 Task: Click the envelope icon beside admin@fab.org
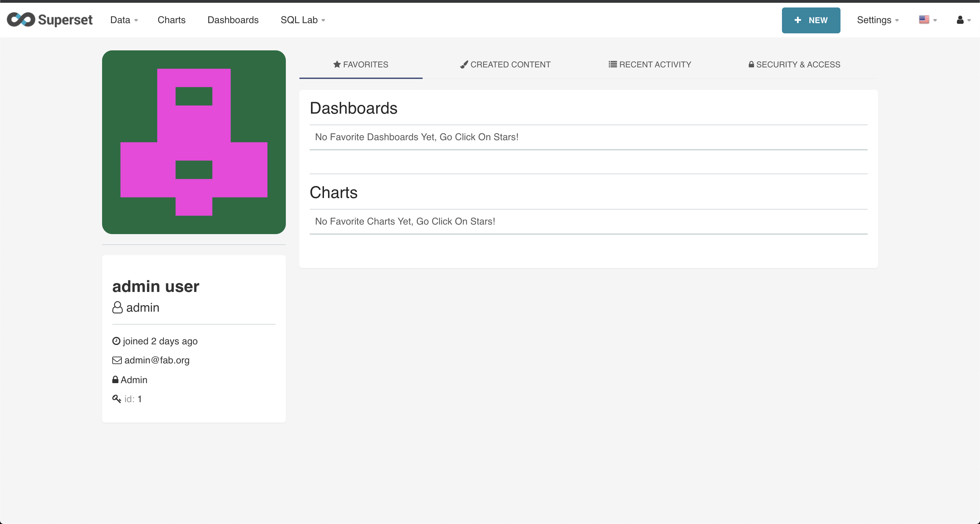(117, 360)
